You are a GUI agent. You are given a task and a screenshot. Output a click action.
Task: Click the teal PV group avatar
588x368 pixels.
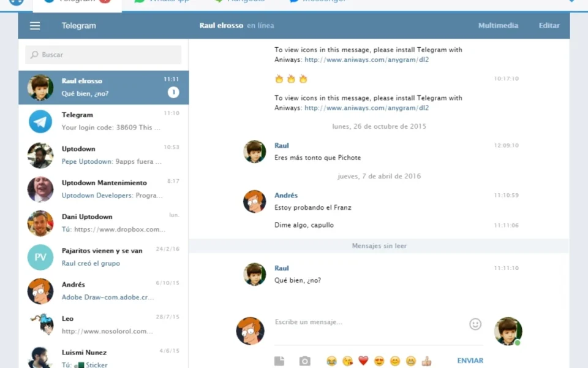(40, 257)
